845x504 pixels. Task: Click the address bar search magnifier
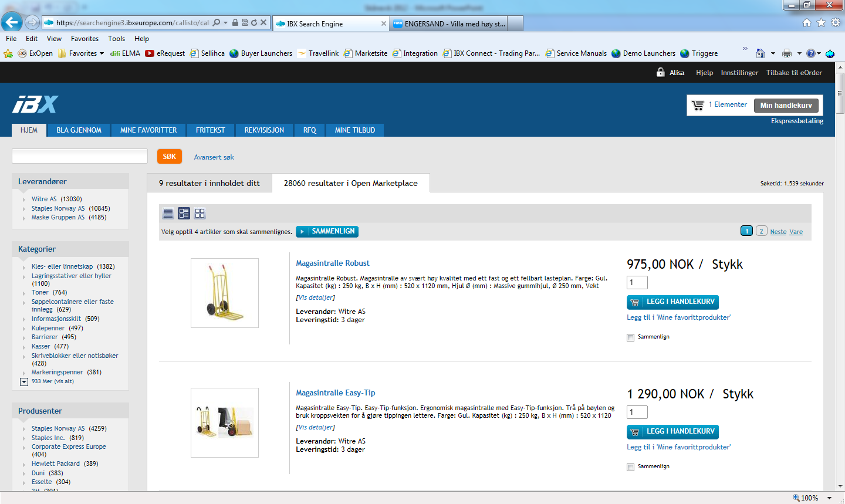coord(217,23)
